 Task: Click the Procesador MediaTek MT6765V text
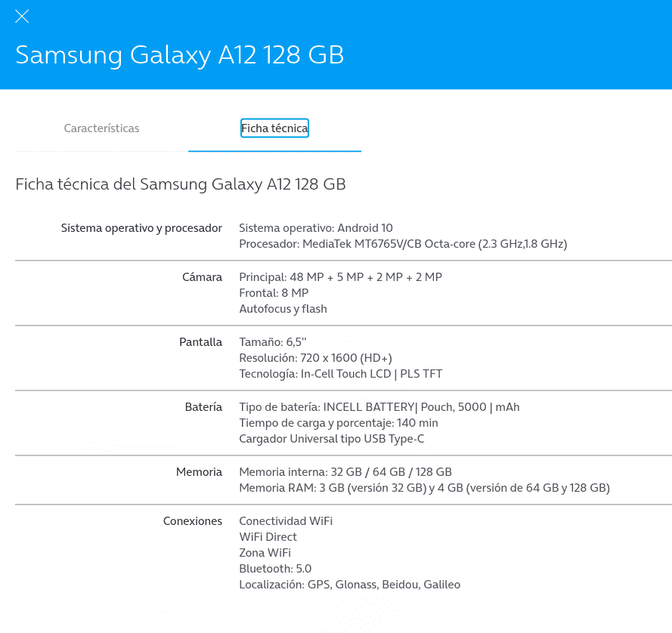(x=403, y=244)
